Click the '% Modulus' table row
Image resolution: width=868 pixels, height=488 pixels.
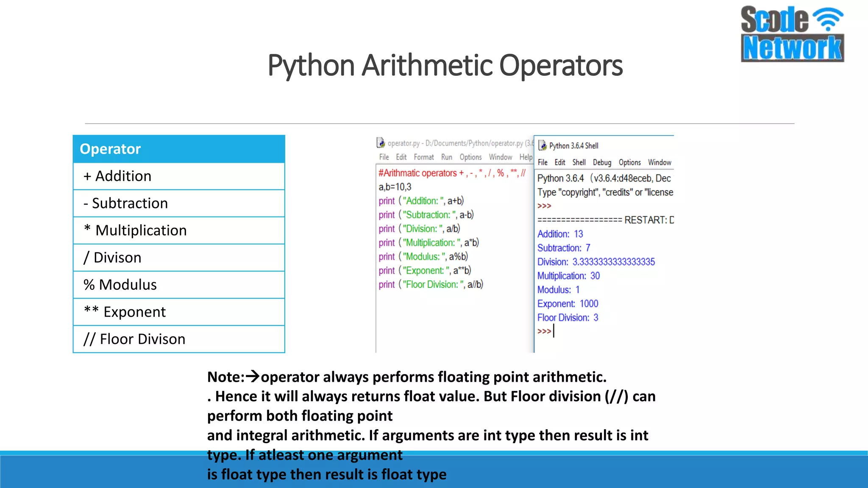(x=179, y=285)
